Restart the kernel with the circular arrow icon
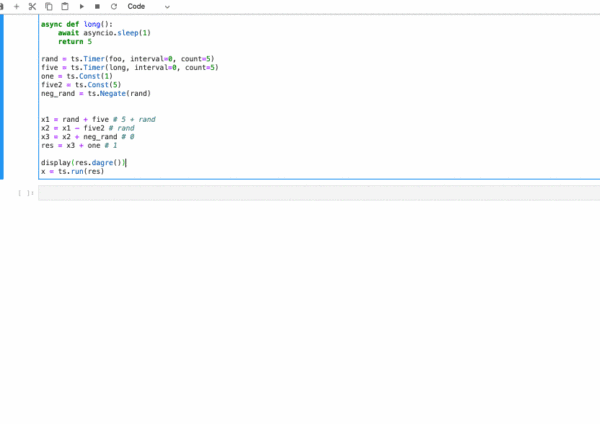Viewport: 600px width, 424px height. (x=114, y=7)
